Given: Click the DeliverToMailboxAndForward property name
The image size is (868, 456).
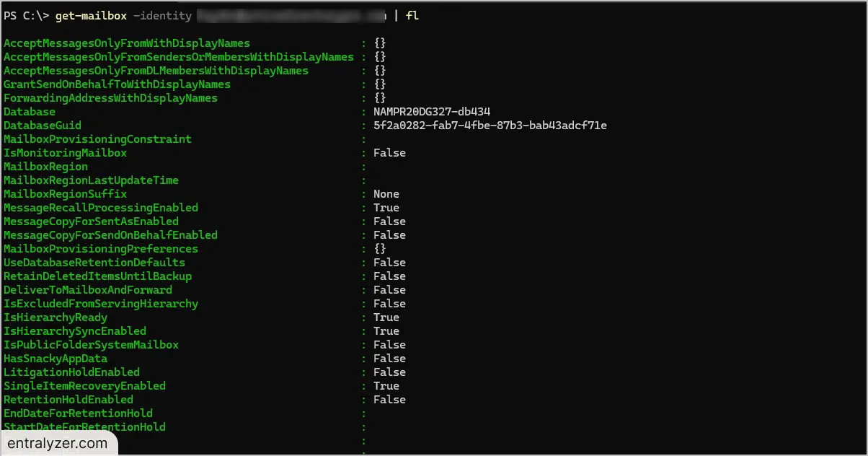Looking at the screenshot, I should (x=88, y=290).
